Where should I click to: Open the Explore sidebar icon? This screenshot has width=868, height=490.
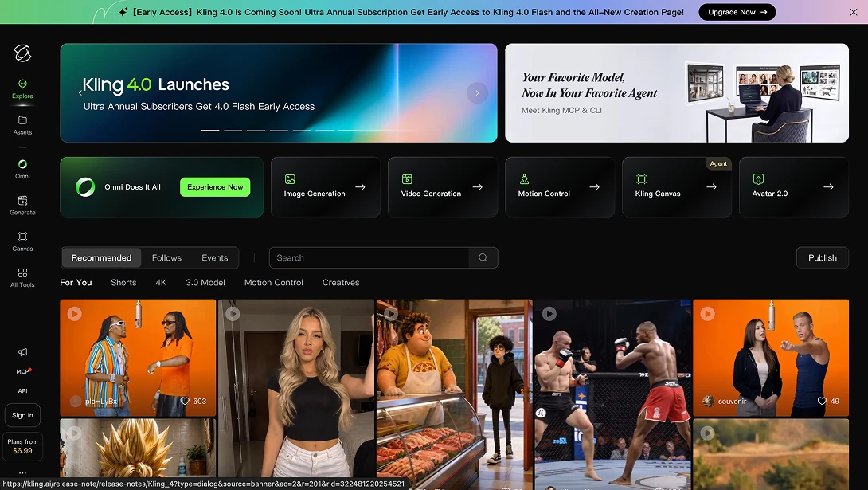(x=23, y=84)
